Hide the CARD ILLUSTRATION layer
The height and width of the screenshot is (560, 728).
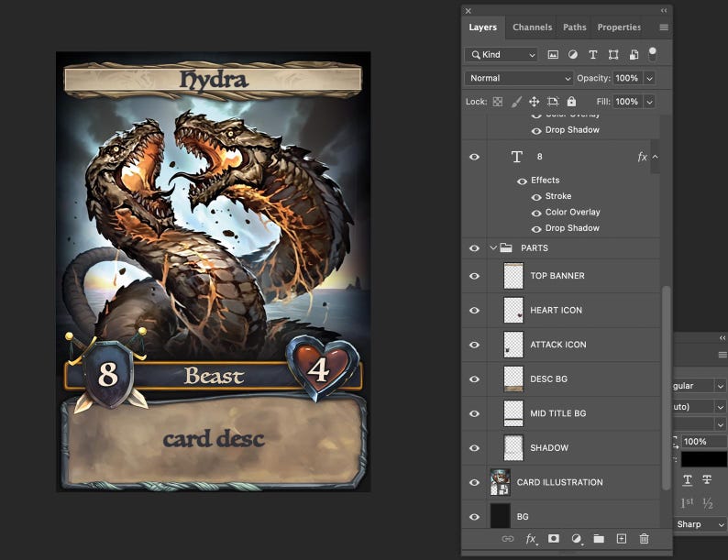point(474,482)
